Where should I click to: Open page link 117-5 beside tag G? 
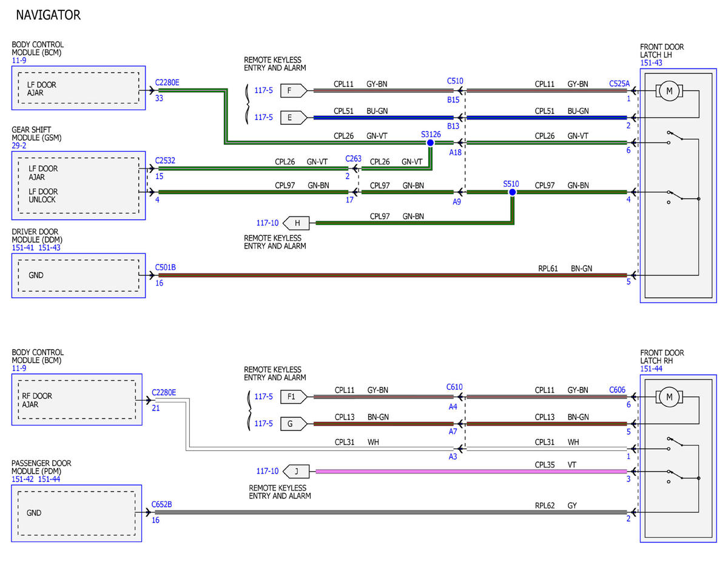pyautogui.click(x=263, y=424)
